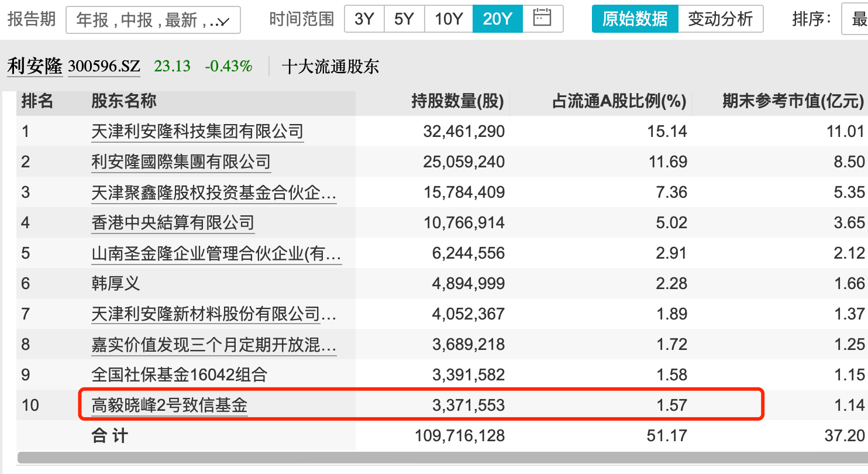
Task: Select float ratio value 7.36
Action: click(x=671, y=192)
